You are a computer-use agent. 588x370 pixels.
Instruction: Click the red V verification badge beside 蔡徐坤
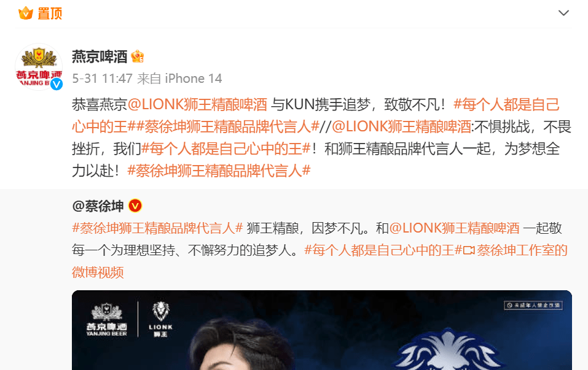(135, 206)
